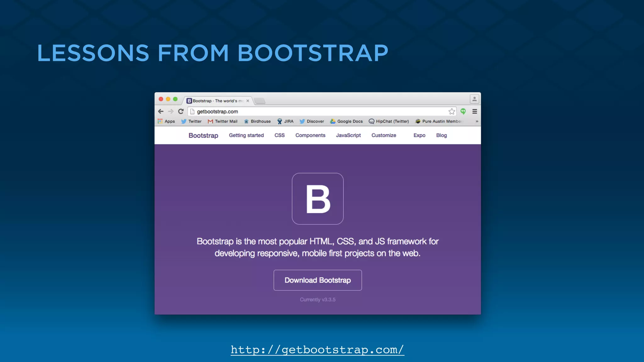Click the browser back arrow

(x=161, y=111)
